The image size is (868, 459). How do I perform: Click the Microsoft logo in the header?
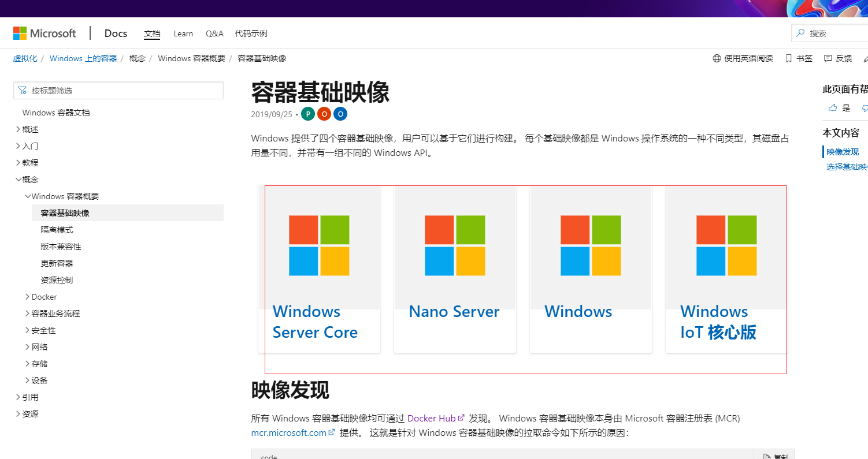[44, 33]
